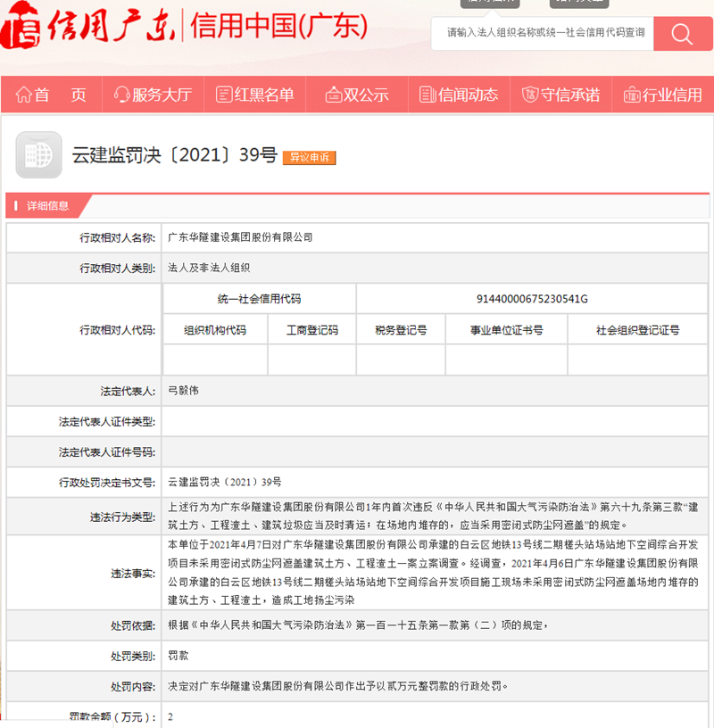Click the 工商登记码 header cell
This screenshot has height=728, width=714.
coord(312,330)
